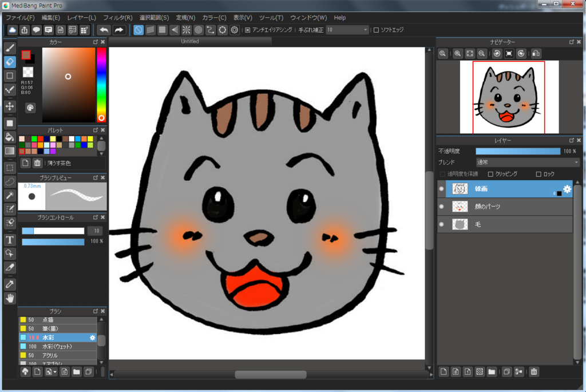Open the add-brush dropdown arrow below brush list

pos(55,372)
